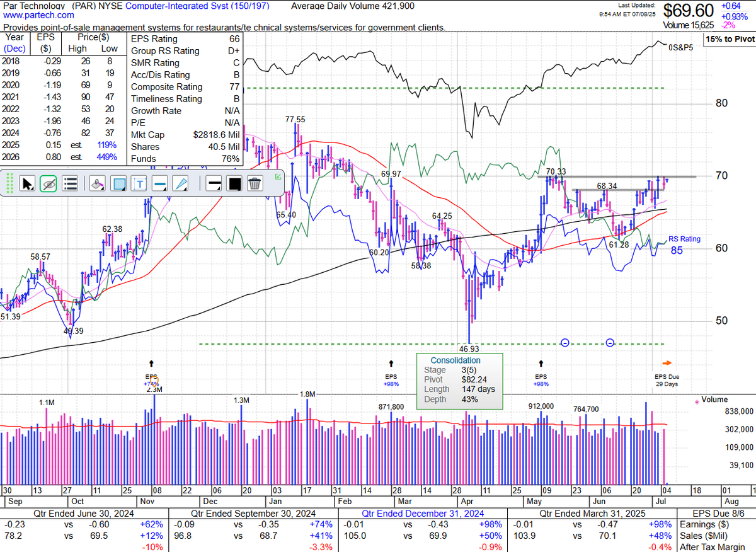Select the pen drawing tool
This screenshot has width=756, height=552.
click(180, 183)
